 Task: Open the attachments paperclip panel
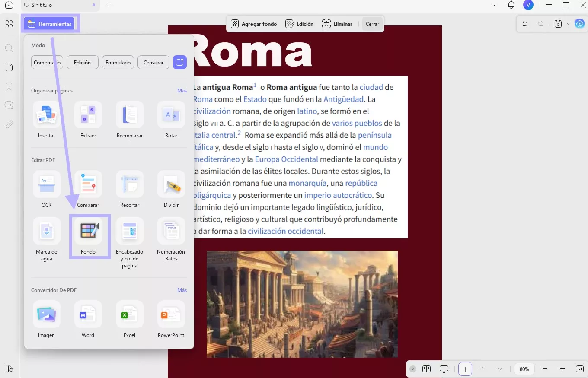9,124
